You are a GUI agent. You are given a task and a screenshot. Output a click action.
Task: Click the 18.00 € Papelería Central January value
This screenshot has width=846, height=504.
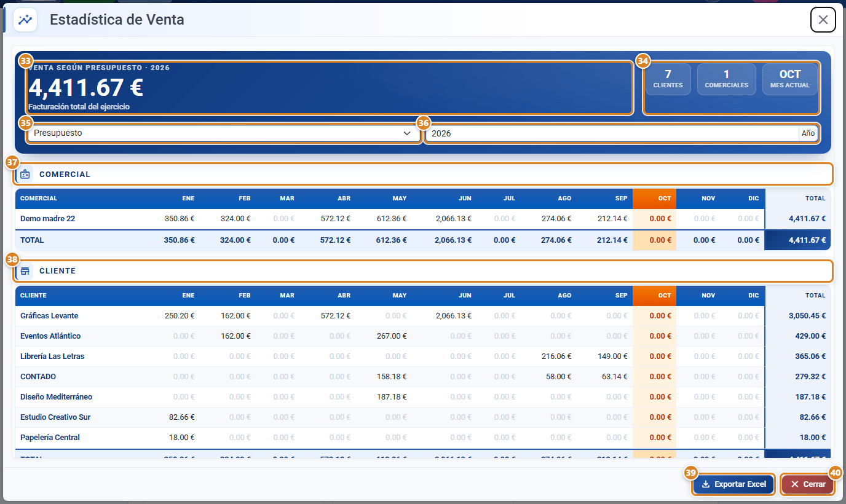pos(182,438)
